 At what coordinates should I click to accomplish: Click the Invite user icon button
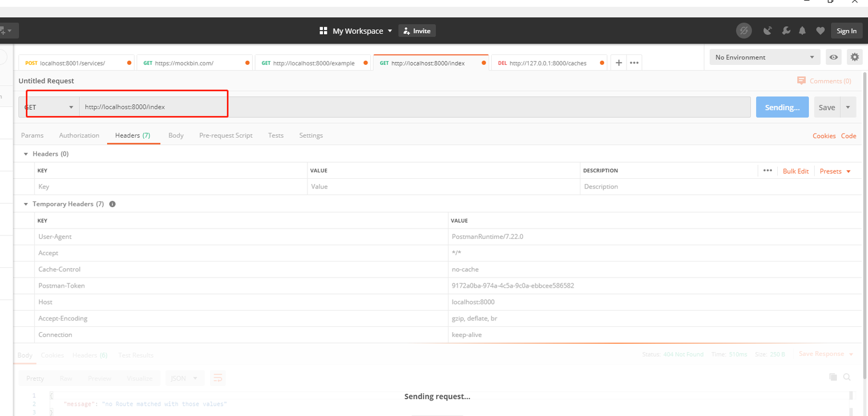tap(417, 31)
